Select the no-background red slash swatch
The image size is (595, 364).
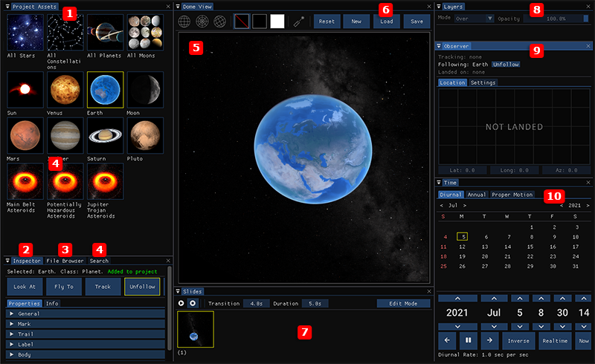(x=242, y=22)
